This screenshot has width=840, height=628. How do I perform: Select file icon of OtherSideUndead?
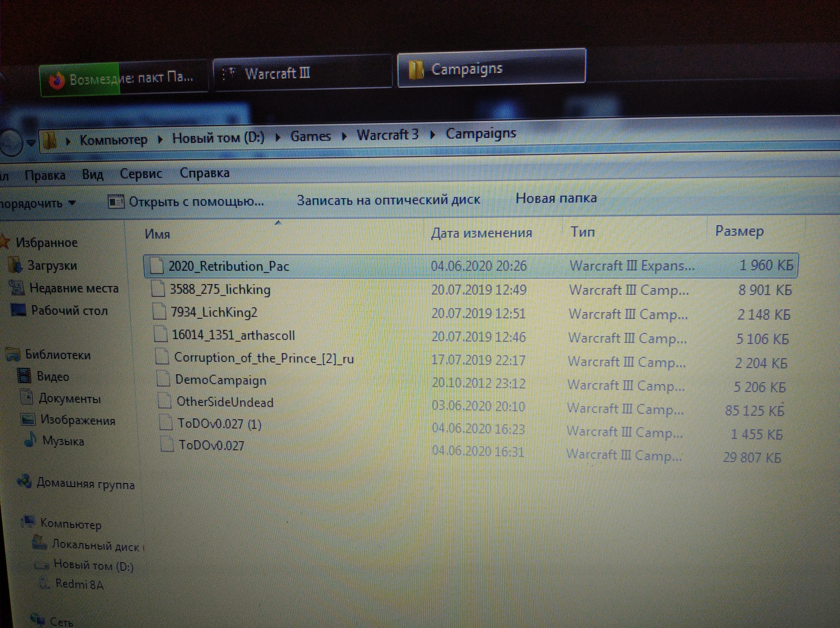165,401
